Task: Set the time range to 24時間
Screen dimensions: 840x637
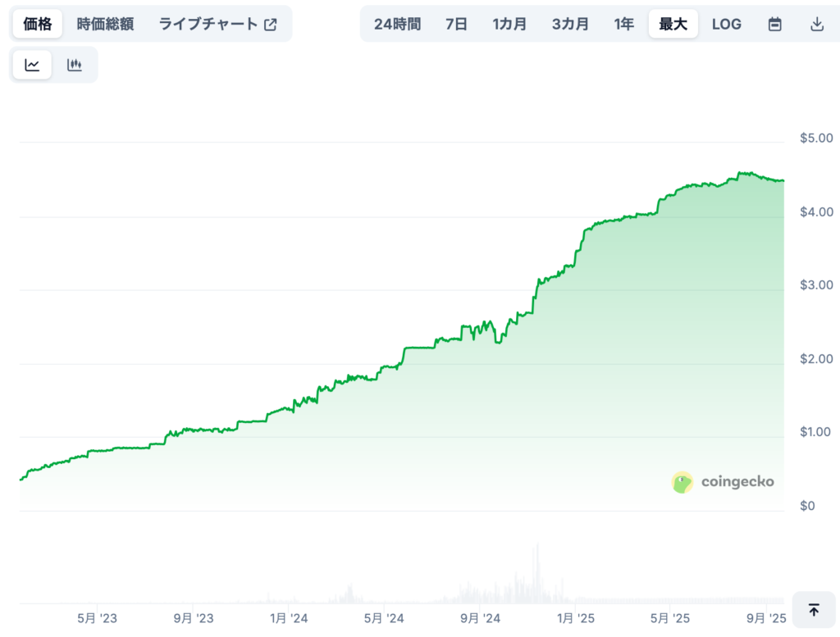Action: pyautogui.click(x=397, y=24)
